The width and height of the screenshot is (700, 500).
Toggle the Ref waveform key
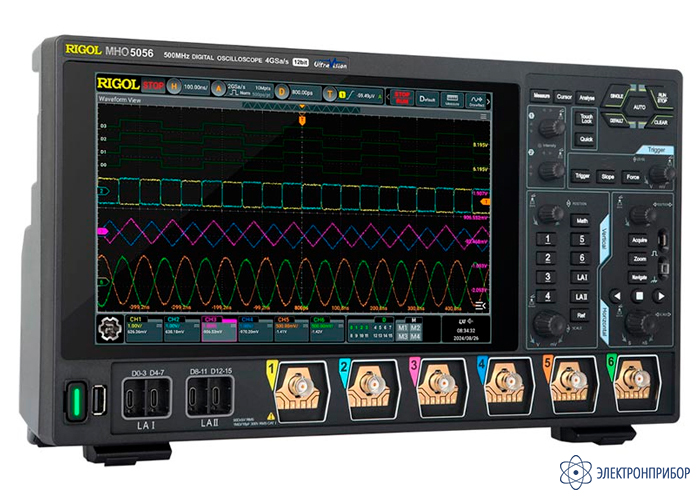point(581,316)
